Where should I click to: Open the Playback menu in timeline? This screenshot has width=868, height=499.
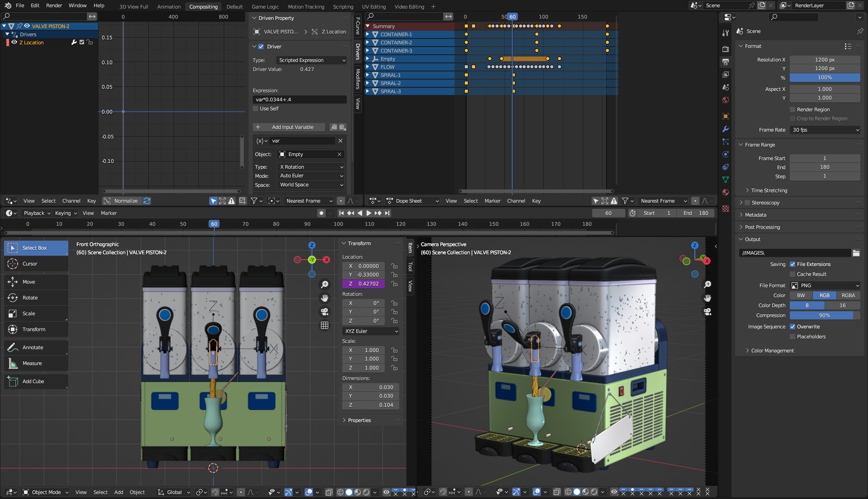36,213
